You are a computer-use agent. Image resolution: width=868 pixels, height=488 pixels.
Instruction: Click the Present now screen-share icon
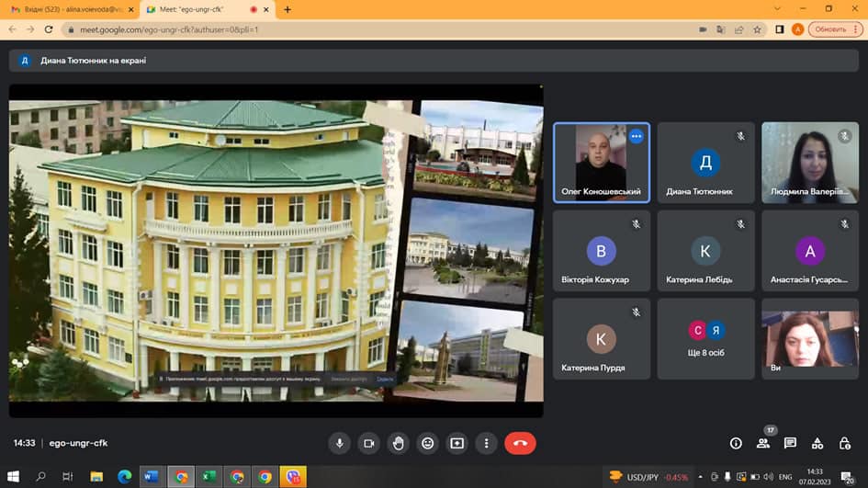[x=457, y=443]
